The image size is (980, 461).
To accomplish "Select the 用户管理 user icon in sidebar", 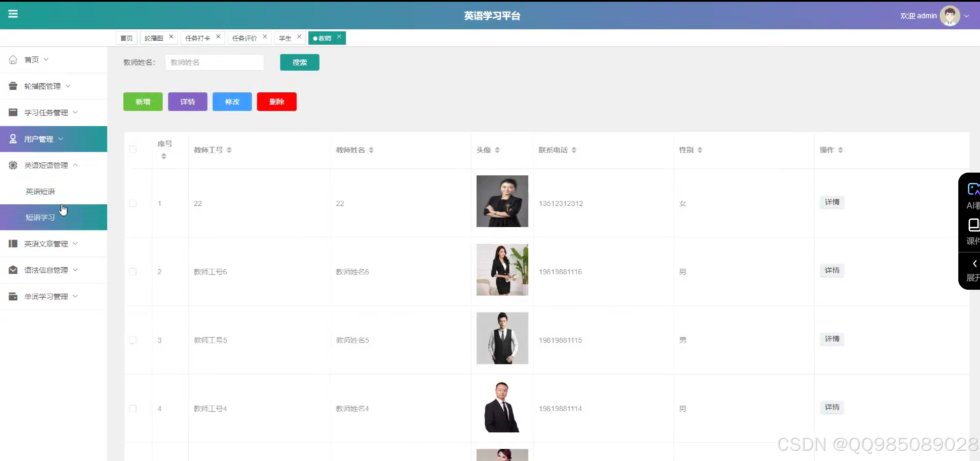I will point(12,139).
